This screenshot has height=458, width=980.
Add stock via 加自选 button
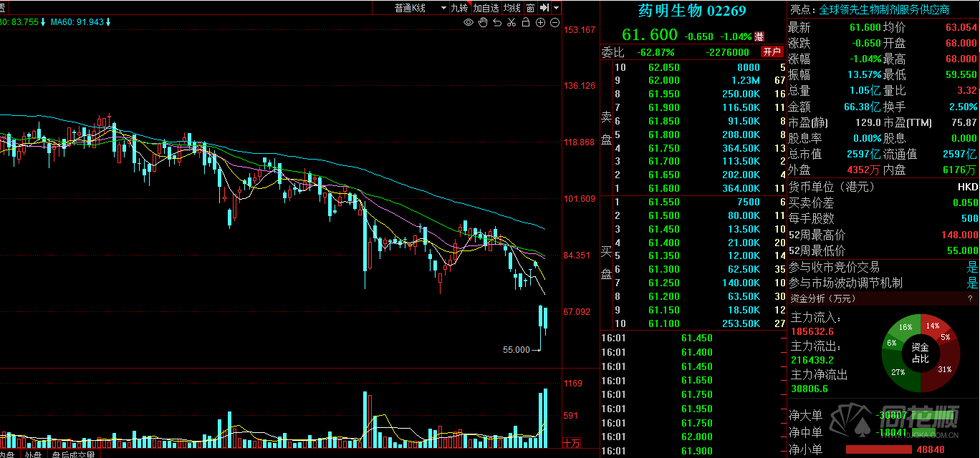click(486, 8)
